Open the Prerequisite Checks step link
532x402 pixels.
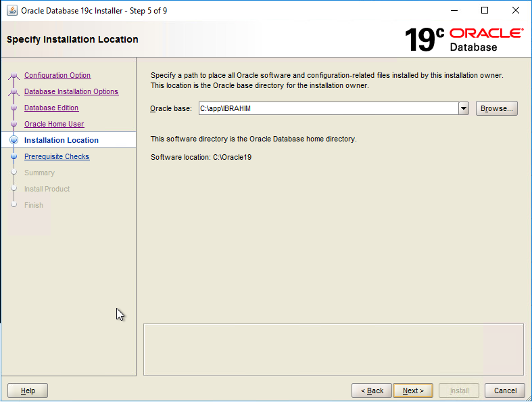pyautogui.click(x=57, y=156)
